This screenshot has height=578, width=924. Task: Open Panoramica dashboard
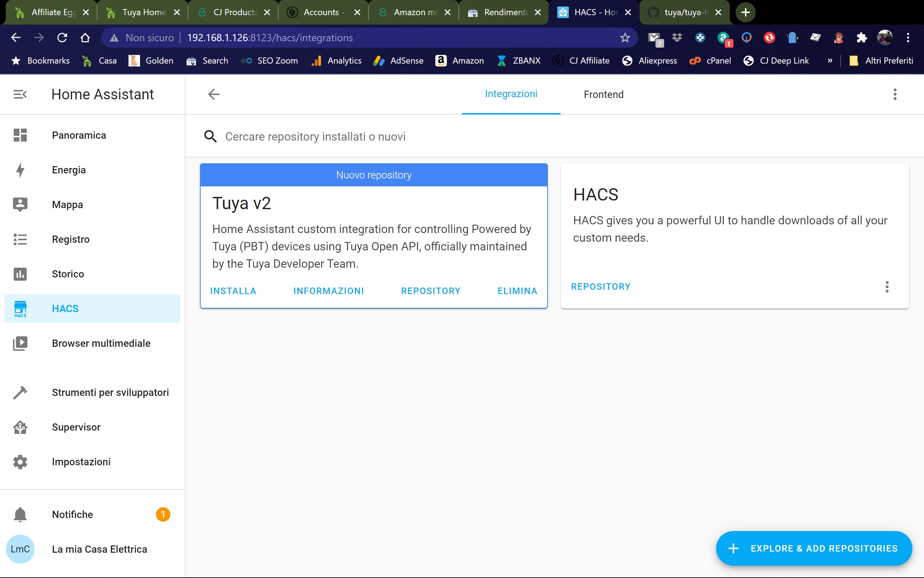coord(92,135)
